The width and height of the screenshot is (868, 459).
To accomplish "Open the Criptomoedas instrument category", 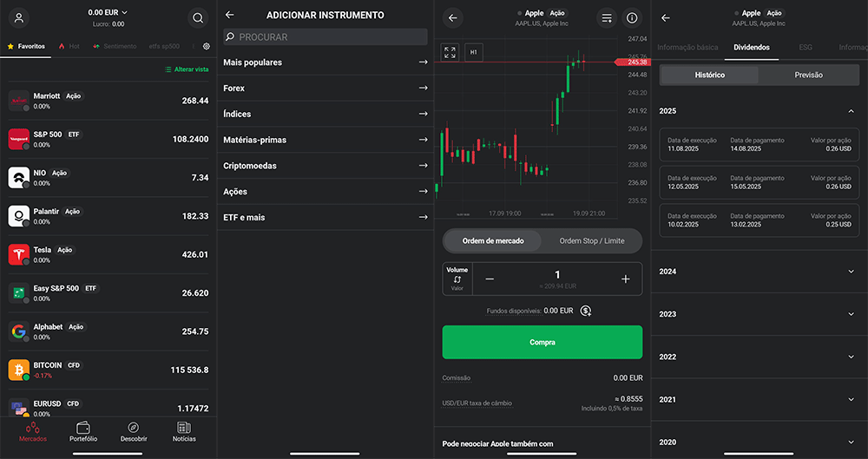I will (x=325, y=166).
